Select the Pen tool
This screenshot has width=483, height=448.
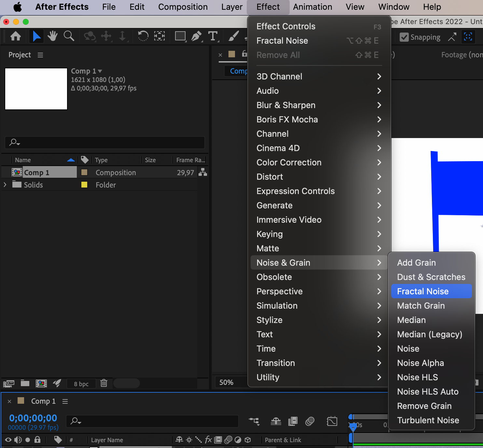click(197, 36)
